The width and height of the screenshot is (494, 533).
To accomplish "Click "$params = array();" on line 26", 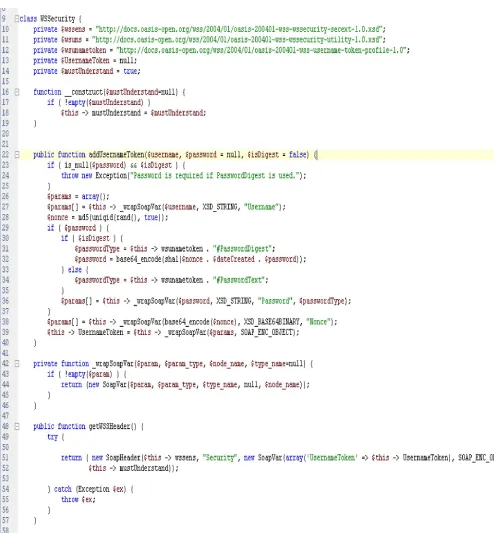I will pos(78,196).
